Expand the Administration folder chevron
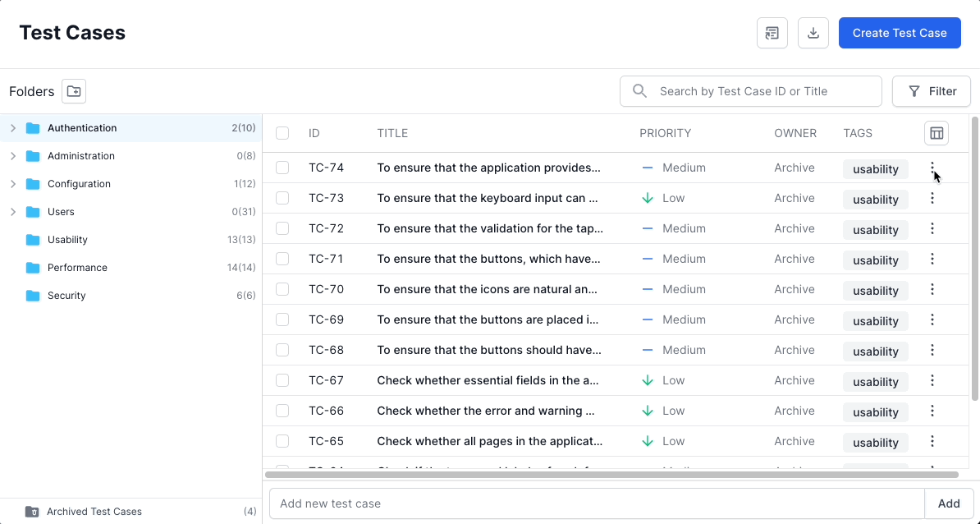Screen dimensions: 980x524 point(13,156)
